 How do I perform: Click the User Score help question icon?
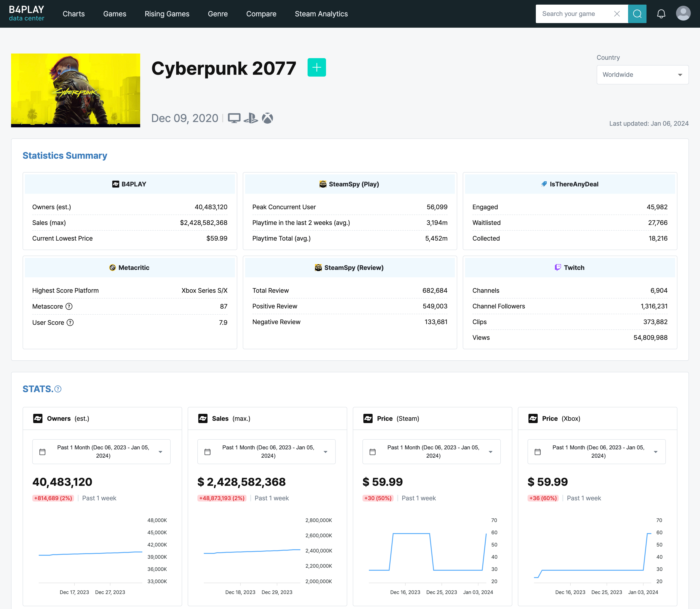click(70, 322)
